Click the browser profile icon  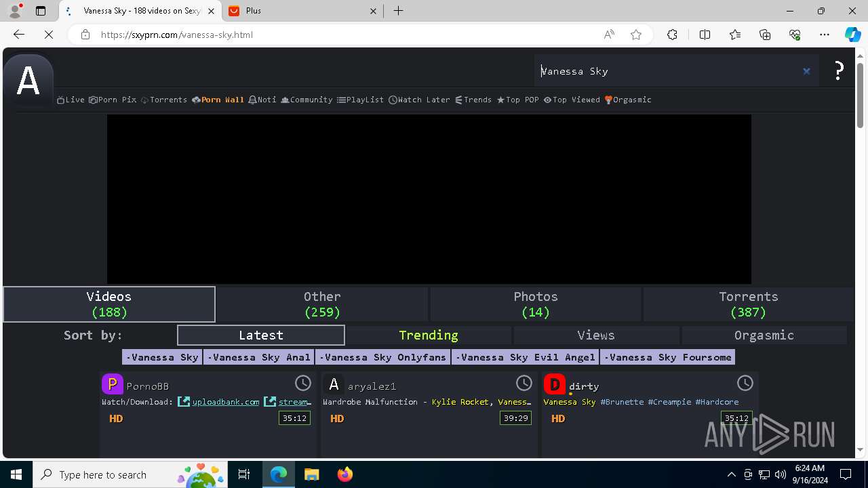15,11
